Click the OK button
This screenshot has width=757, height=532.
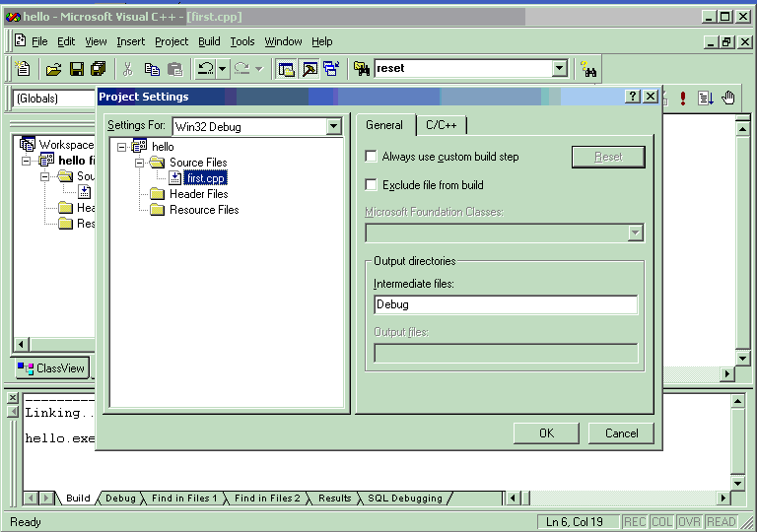click(546, 433)
